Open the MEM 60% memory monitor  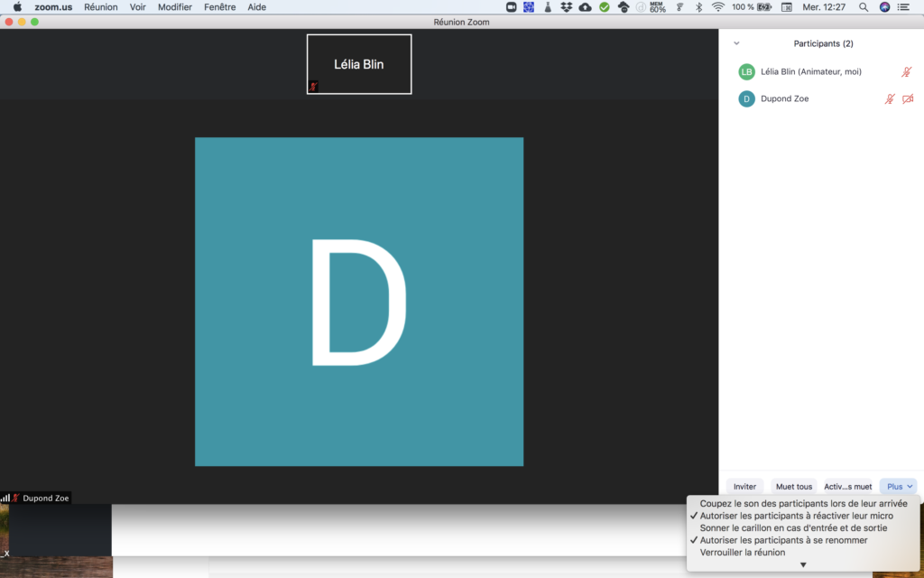click(658, 7)
